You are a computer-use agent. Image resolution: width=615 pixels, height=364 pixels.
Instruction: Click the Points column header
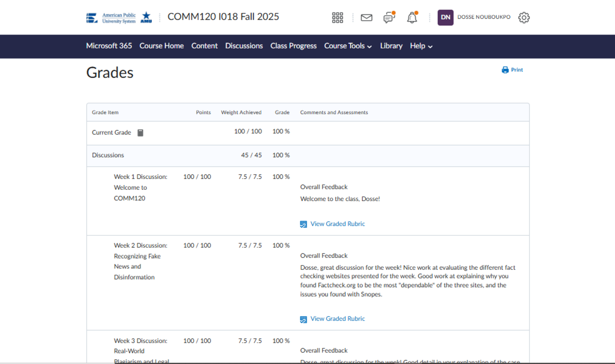pyautogui.click(x=203, y=113)
